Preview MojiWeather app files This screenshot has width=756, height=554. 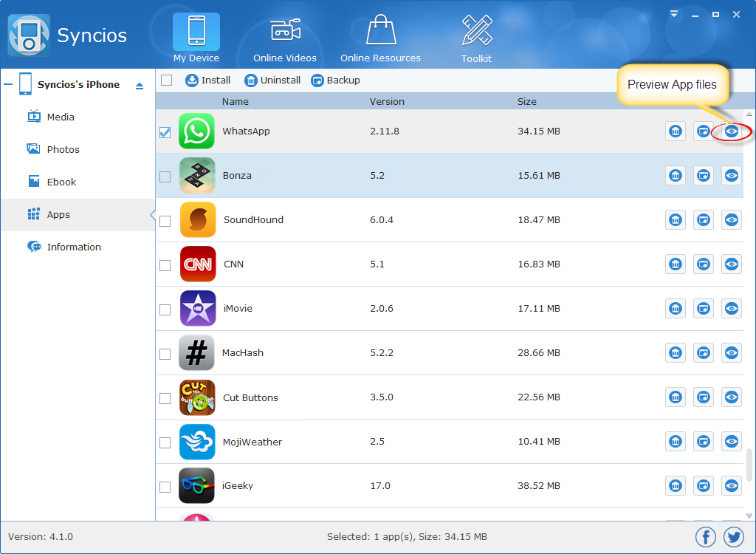tap(732, 441)
